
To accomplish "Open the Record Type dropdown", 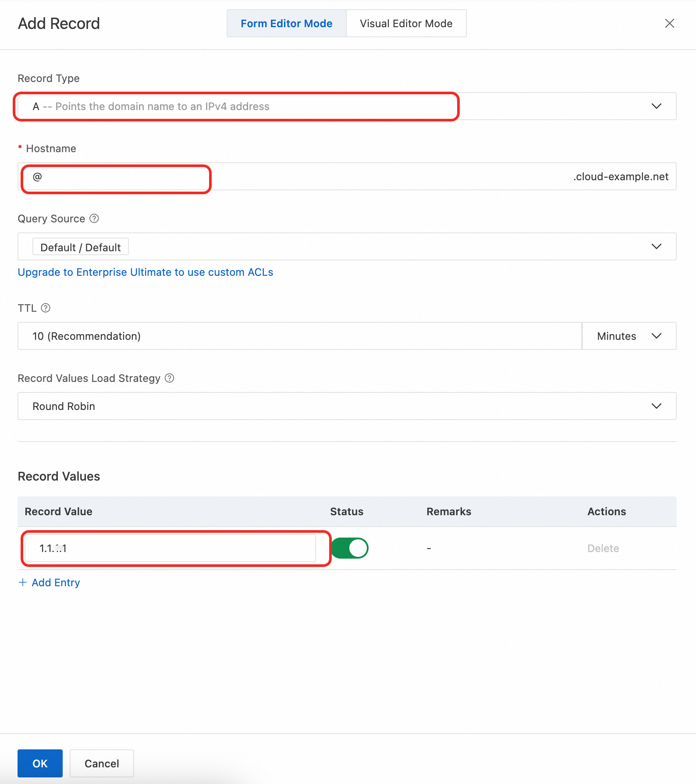I will (656, 106).
